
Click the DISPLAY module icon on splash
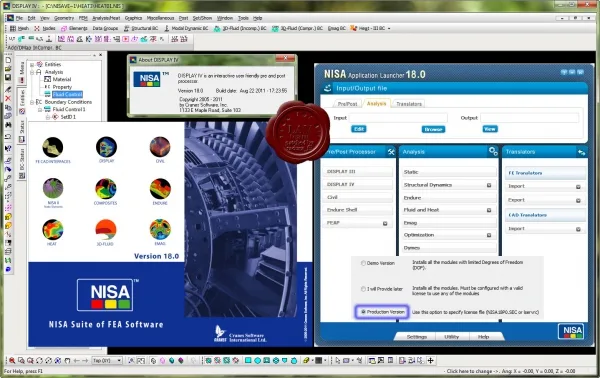(x=106, y=147)
